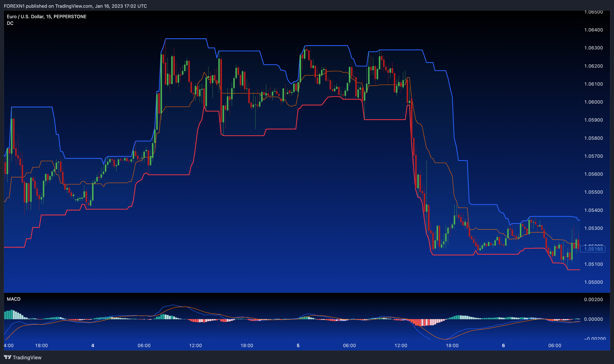Screen dimensions: 614x364
Task: Click the 1.05100 price axis label
Action: [593, 264]
